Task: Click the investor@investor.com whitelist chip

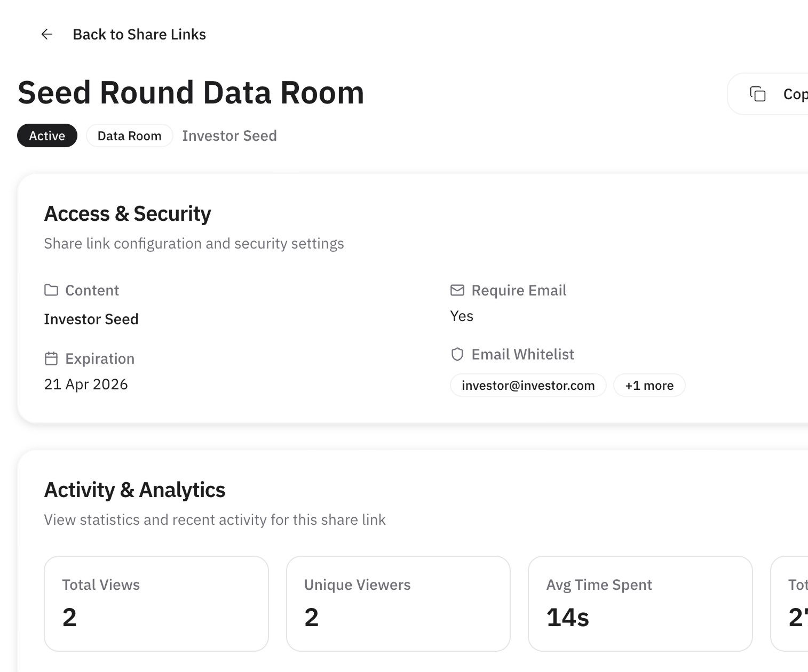Action: pyautogui.click(x=528, y=385)
